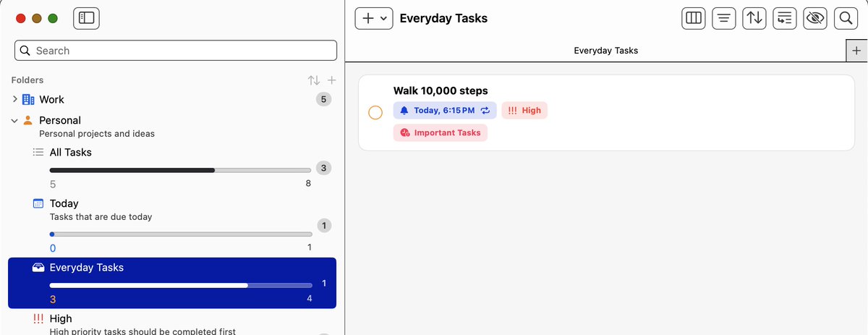This screenshot has width=868, height=335.
Task: Open the magnifier search toolbar button
Action: coord(846,18)
